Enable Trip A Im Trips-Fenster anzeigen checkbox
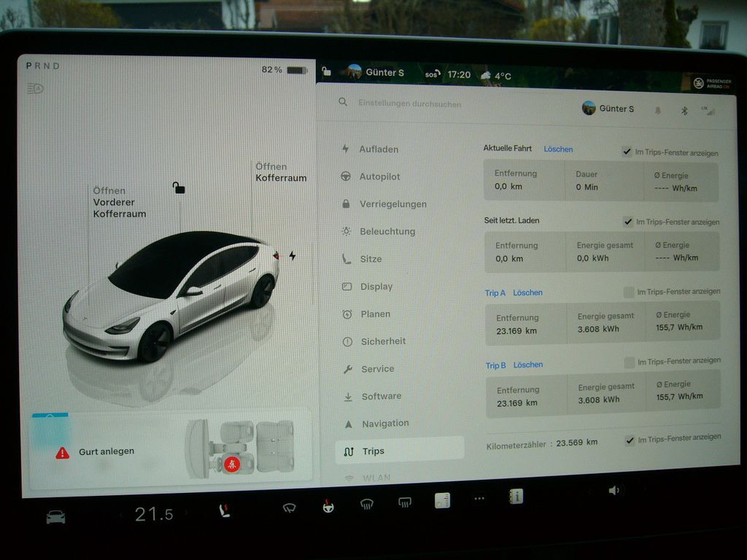 point(628,292)
